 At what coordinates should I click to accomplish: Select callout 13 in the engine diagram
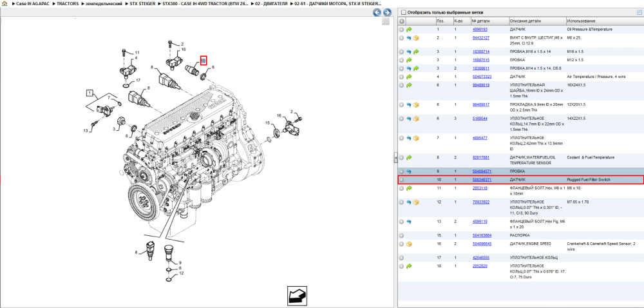click(x=86, y=131)
